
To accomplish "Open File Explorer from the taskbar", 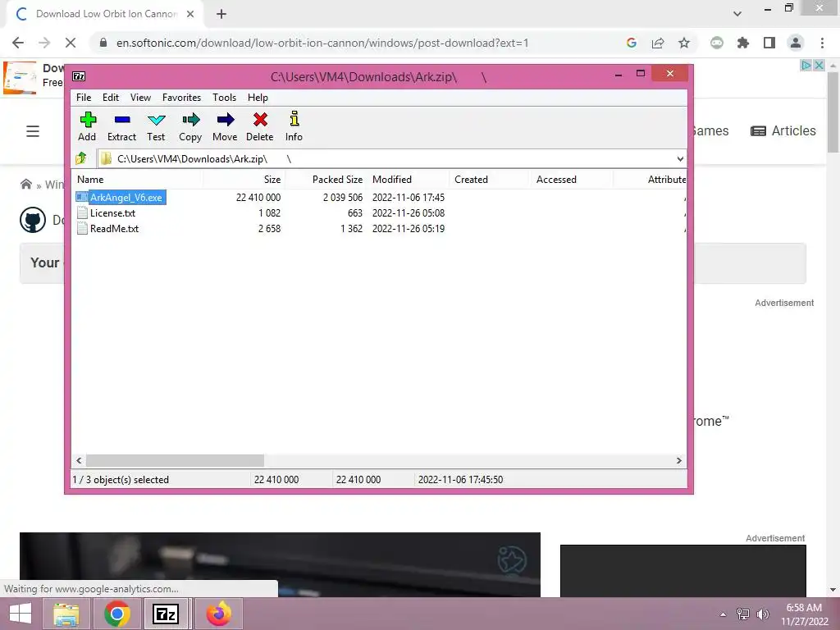I will point(66,614).
